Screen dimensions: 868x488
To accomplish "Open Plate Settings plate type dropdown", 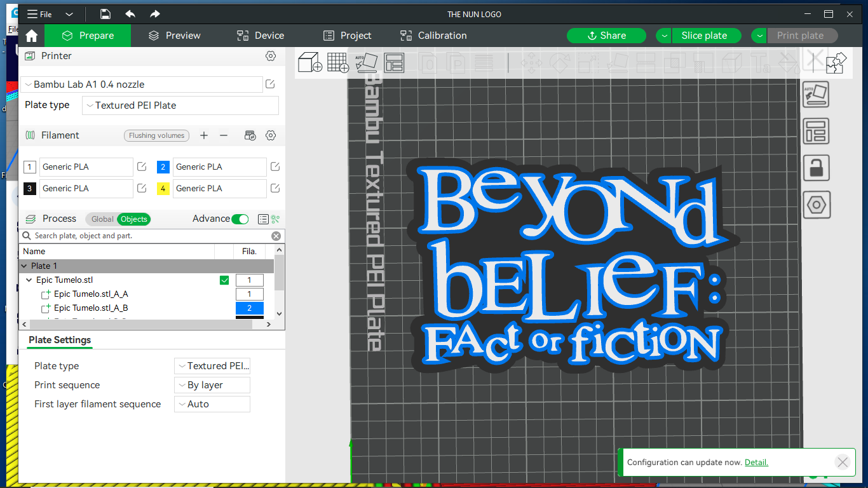I will pyautogui.click(x=212, y=366).
